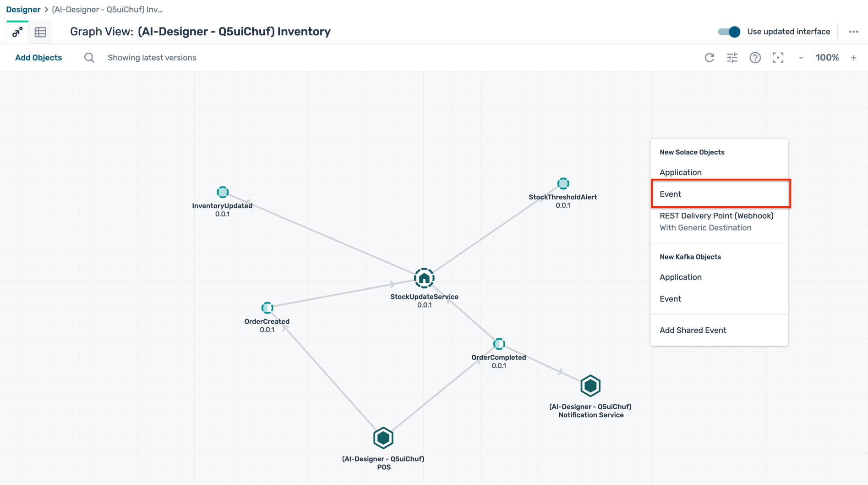
Task: Select the StockUpdateService application node
Action: 424,278
